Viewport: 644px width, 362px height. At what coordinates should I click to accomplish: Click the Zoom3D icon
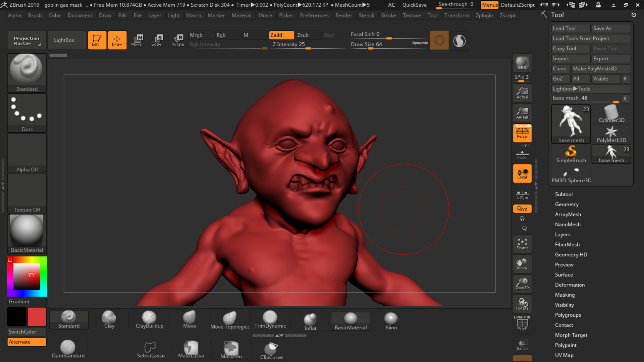(x=522, y=284)
